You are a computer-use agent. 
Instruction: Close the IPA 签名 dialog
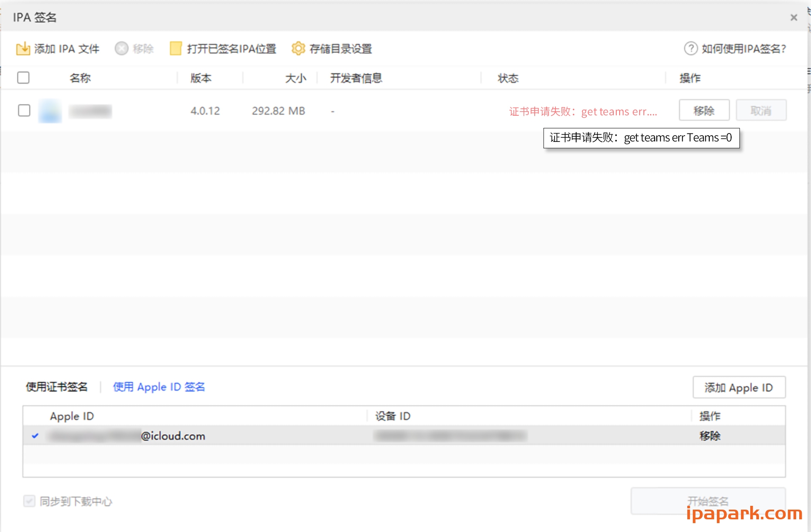794,17
